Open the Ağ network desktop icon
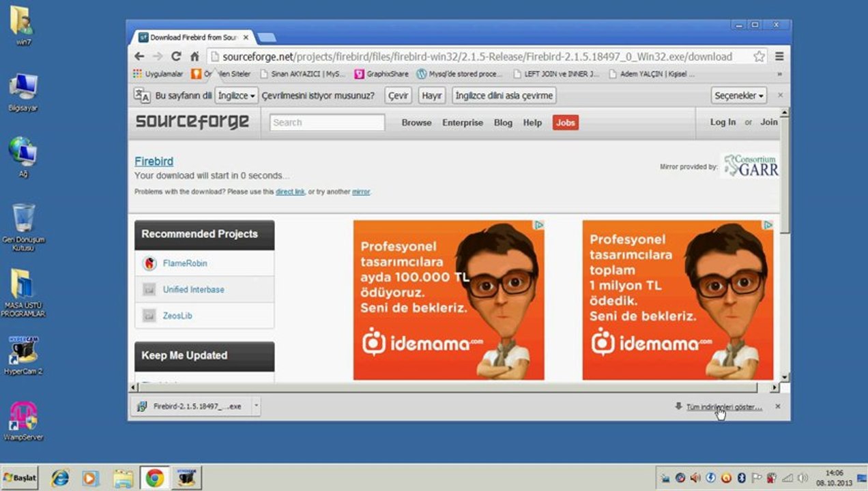This screenshot has width=868, height=491. 23,157
